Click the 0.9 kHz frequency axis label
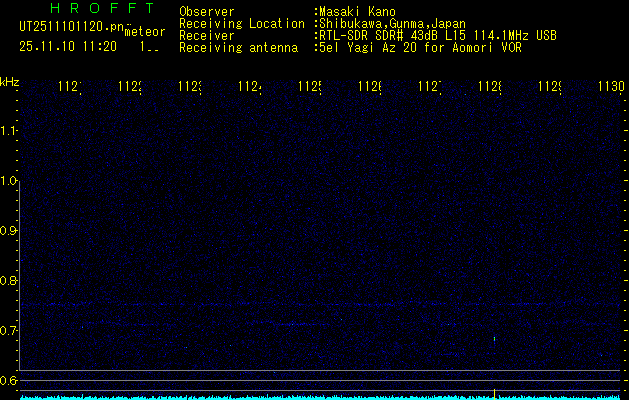 [8, 231]
